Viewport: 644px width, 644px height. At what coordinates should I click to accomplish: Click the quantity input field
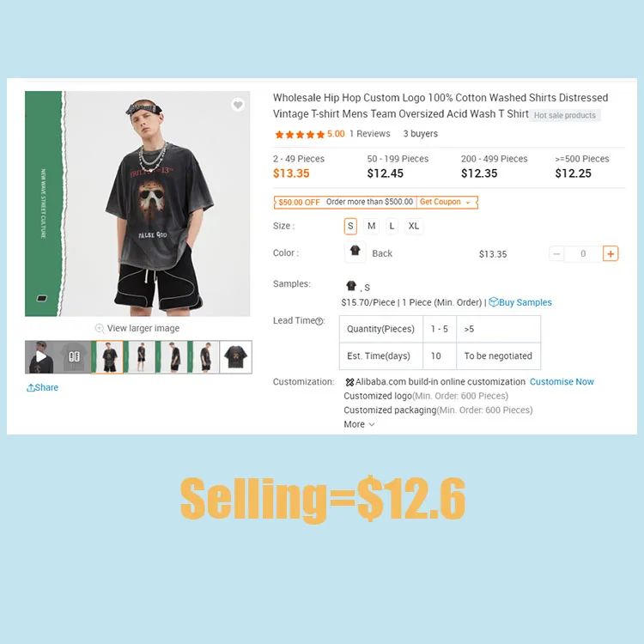coord(583,254)
